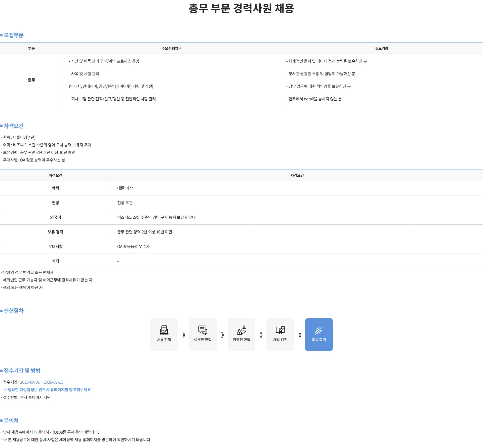
Task: Click the page title 총무 부문 경력사원 채용
Action: pos(241,8)
